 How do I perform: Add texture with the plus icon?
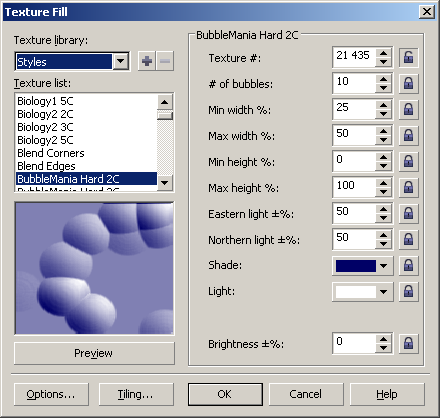(x=147, y=61)
